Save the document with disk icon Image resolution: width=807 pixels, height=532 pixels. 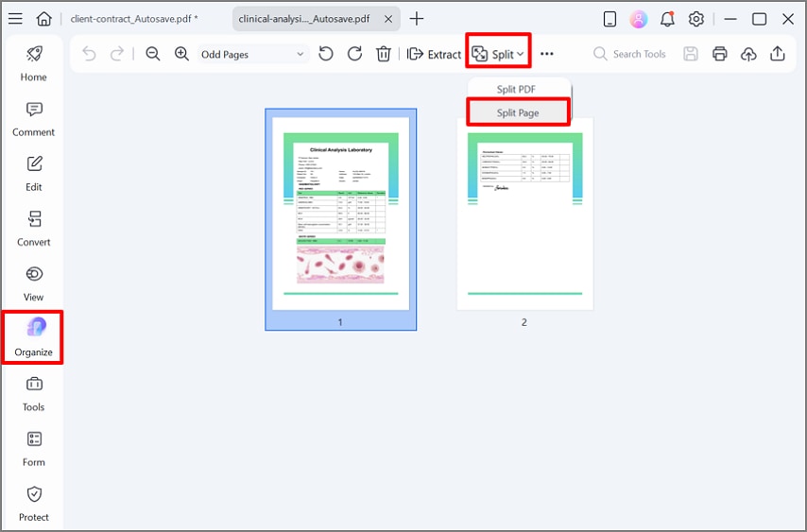(691, 54)
